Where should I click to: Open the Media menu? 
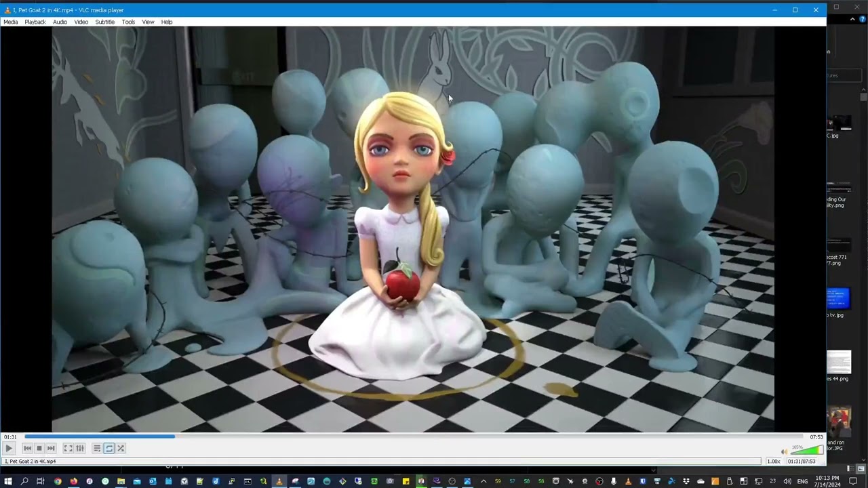10,22
